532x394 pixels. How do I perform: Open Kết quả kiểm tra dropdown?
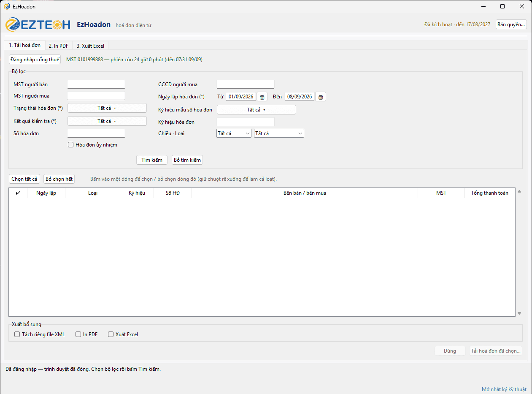(x=107, y=121)
